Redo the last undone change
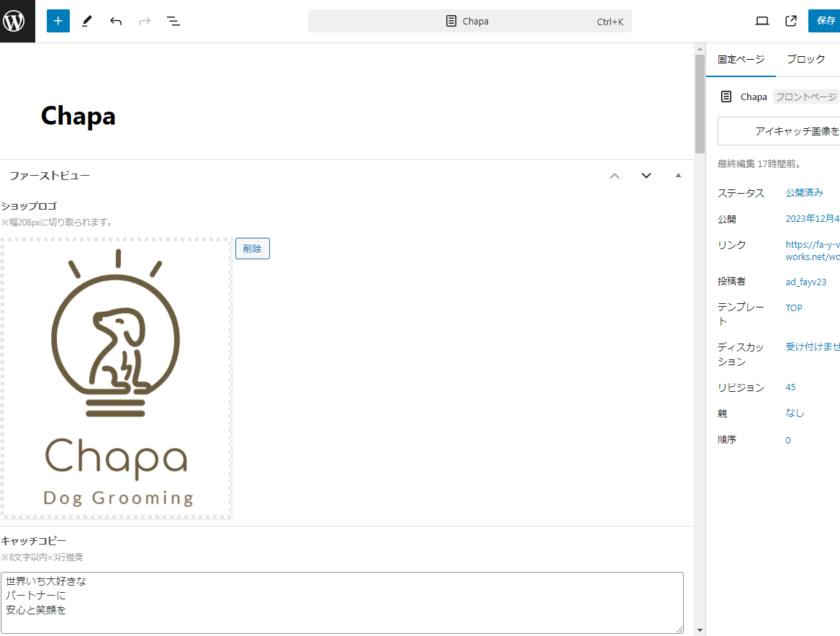 coord(145,21)
